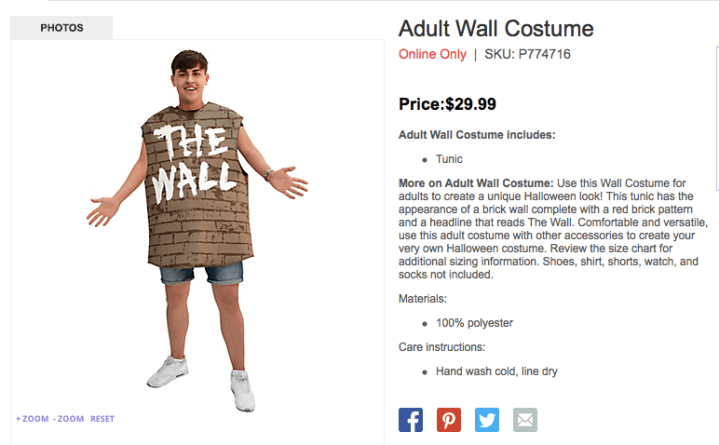This screenshot has height=445, width=719.
Task: Click THE WALL lettering on the tunic
Action: pyautogui.click(x=193, y=163)
